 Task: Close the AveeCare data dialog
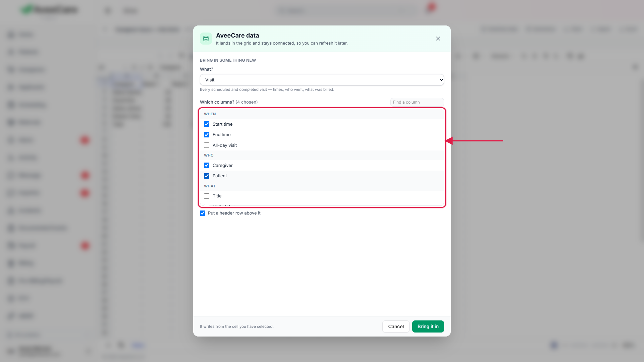click(438, 39)
